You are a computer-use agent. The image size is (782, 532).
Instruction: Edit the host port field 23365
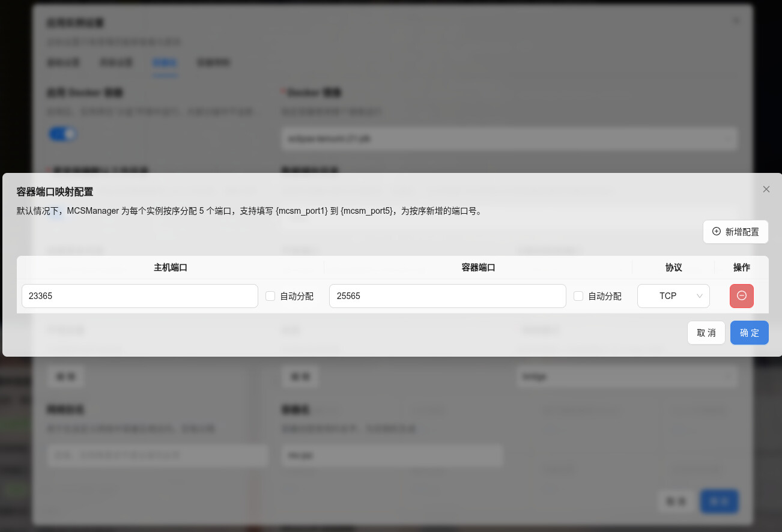140,296
